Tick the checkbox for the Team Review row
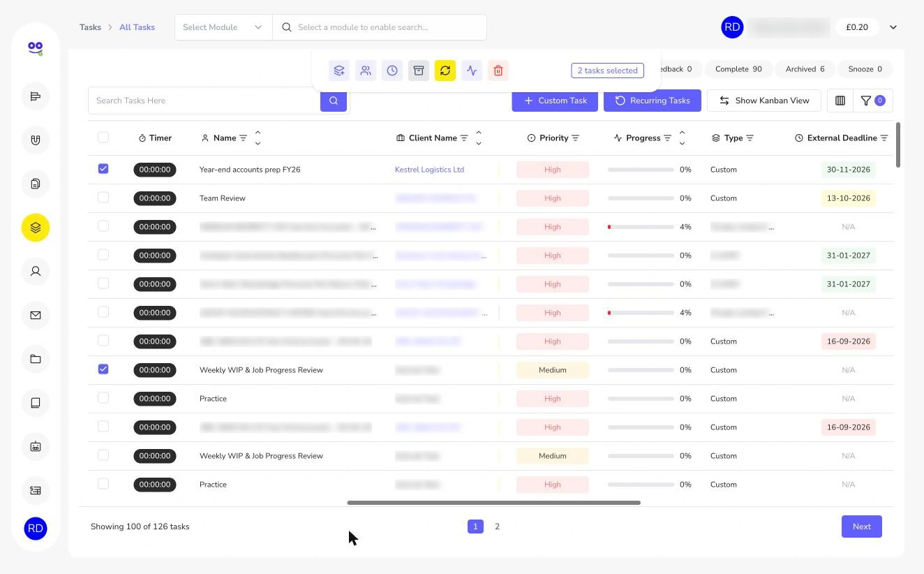Image resolution: width=924 pixels, height=574 pixels. tap(103, 198)
